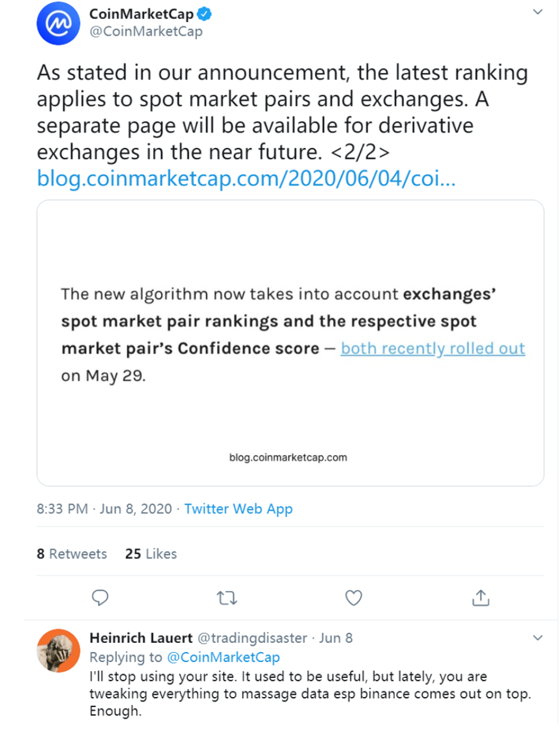View the 8 Retweets list
This screenshot has width=560, height=731.
(x=72, y=554)
